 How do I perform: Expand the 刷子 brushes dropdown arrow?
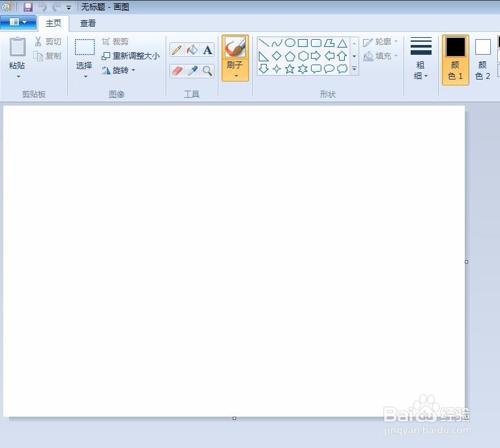236,76
